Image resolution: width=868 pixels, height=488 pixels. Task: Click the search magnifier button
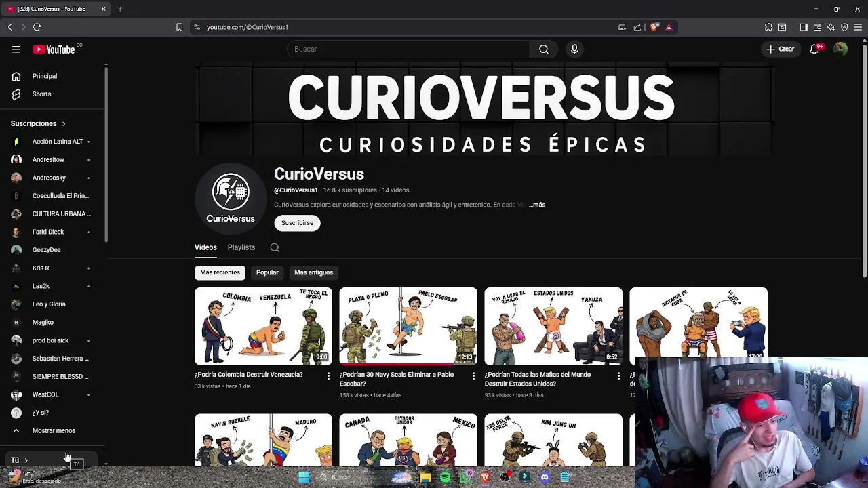(544, 49)
